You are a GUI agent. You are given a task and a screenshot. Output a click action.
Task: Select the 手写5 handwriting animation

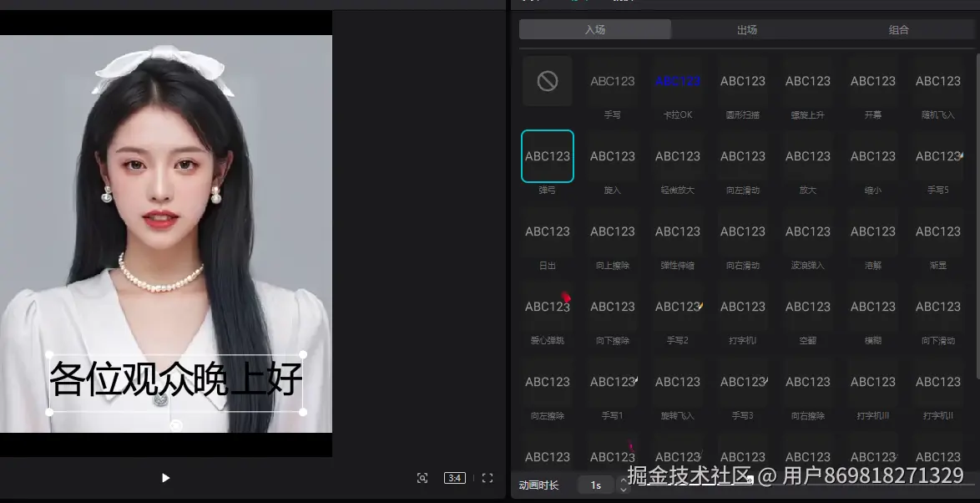[937, 155]
